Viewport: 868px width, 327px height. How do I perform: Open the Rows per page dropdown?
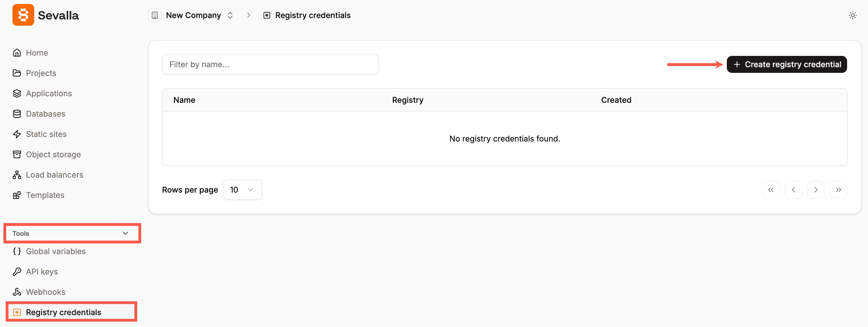tap(242, 189)
